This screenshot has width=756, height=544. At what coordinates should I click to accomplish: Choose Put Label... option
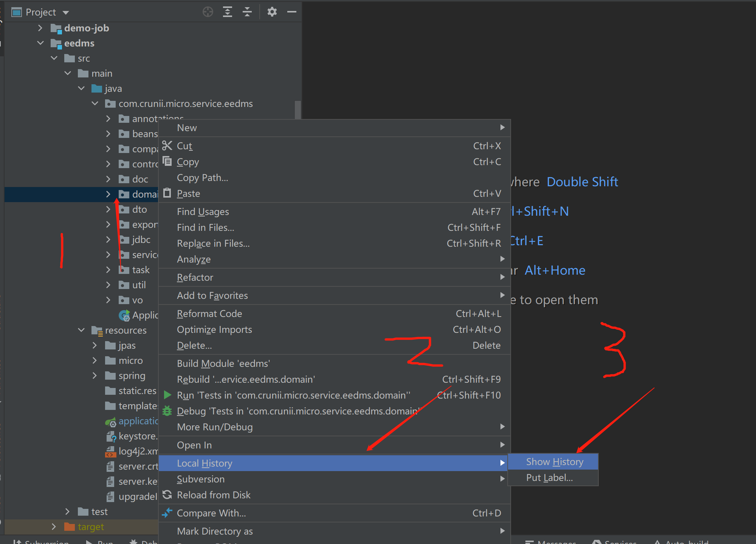coord(549,478)
